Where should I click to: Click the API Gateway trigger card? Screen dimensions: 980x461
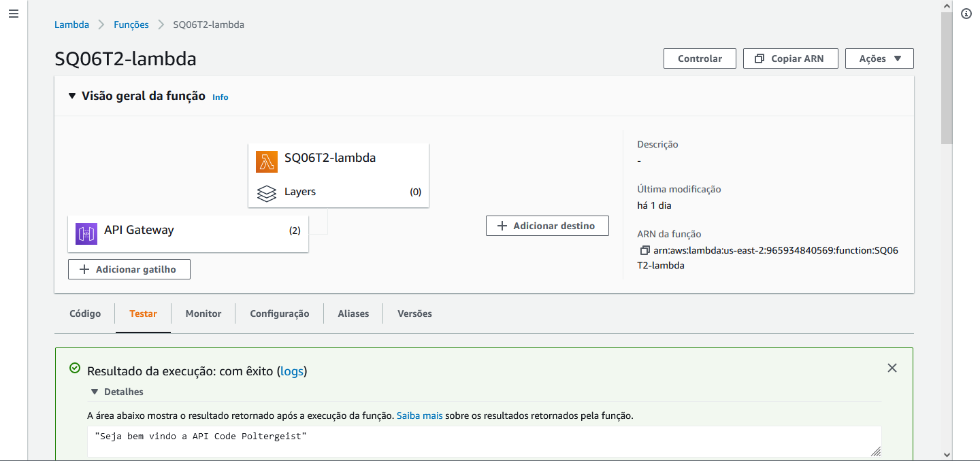[x=189, y=234]
